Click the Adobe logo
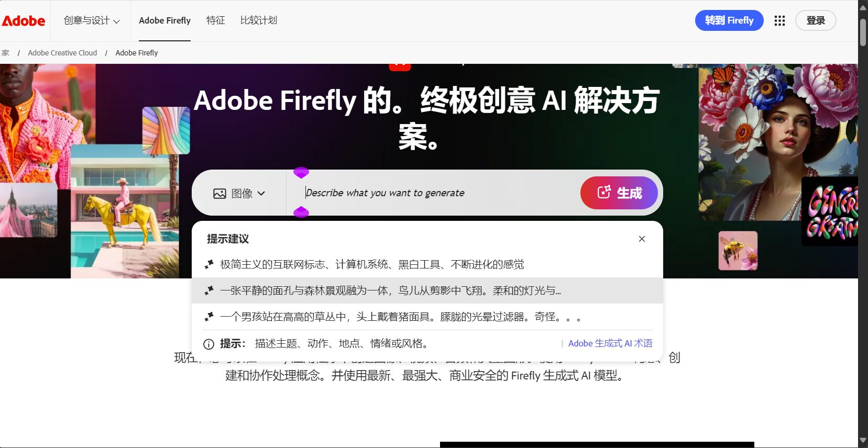The width and height of the screenshot is (868, 448). pyautogui.click(x=24, y=21)
